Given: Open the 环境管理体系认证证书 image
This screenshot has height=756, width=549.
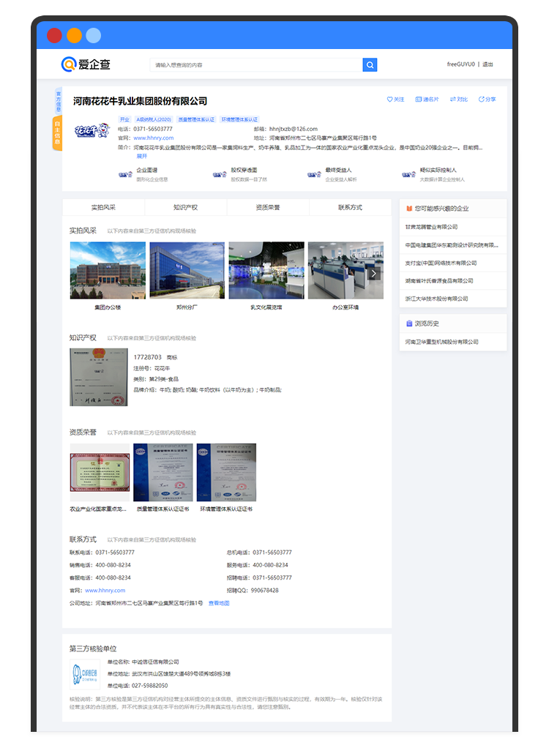Looking at the screenshot, I should coord(226,473).
